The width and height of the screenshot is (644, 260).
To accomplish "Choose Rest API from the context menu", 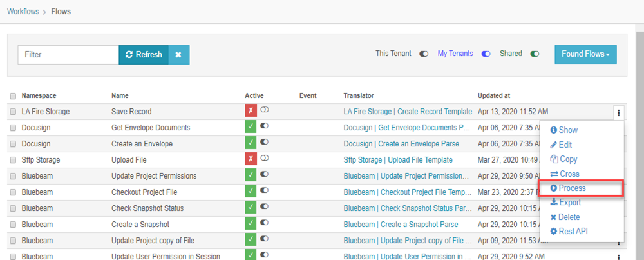I will point(569,231).
